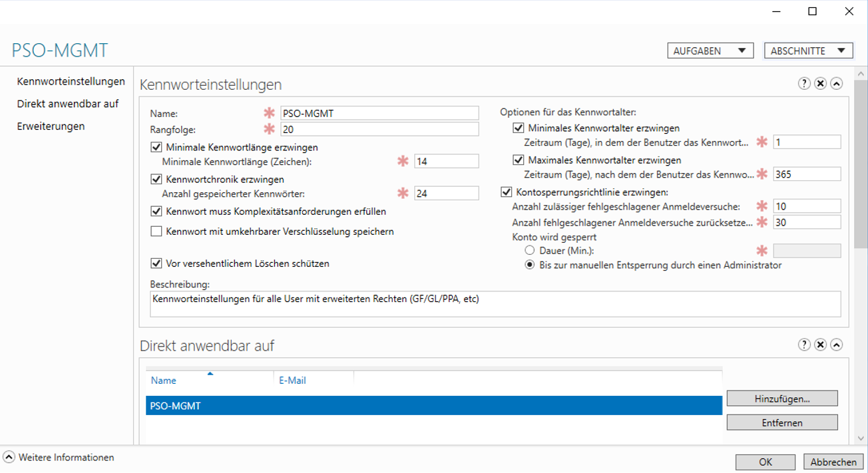
Task: Click the required-field asterisk next to Name
Action: coord(269,112)
